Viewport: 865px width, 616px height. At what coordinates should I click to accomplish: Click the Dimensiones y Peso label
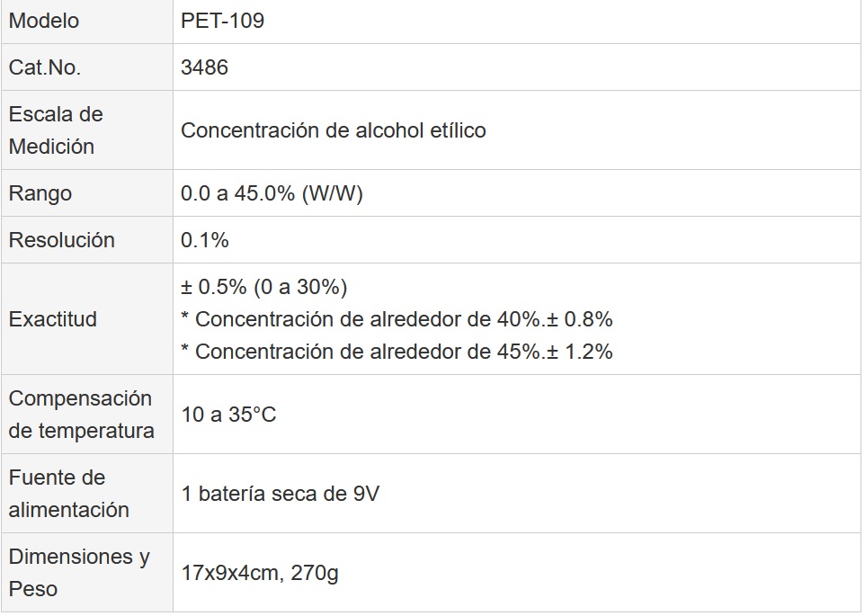(79, 573)
